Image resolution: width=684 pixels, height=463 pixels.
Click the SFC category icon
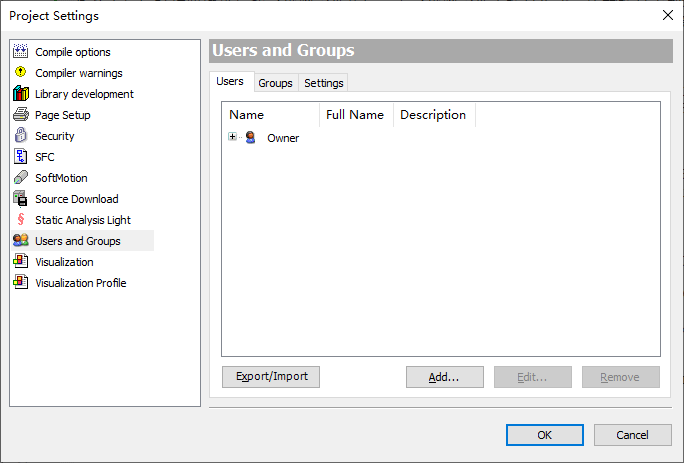20,157
